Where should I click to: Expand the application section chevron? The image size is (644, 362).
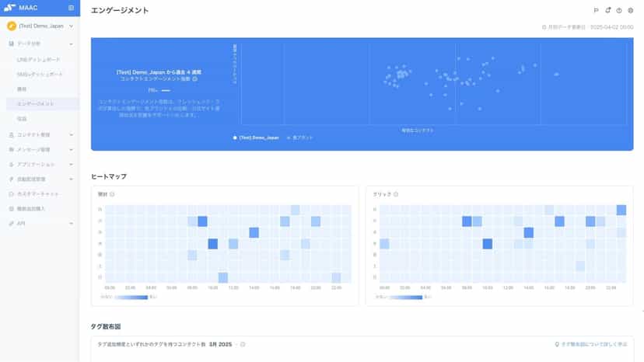[x=71, y=165]
